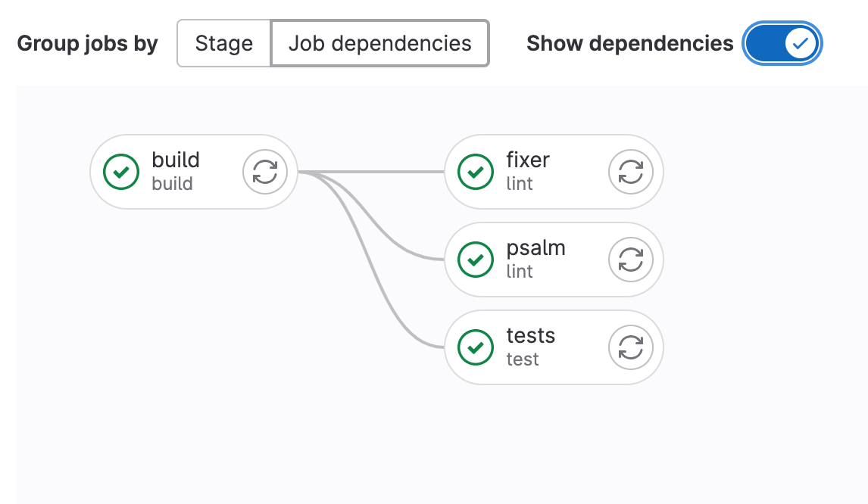
Task: Click the Group jobs by label
Action: pyautogui.click(x=87, y=43)
